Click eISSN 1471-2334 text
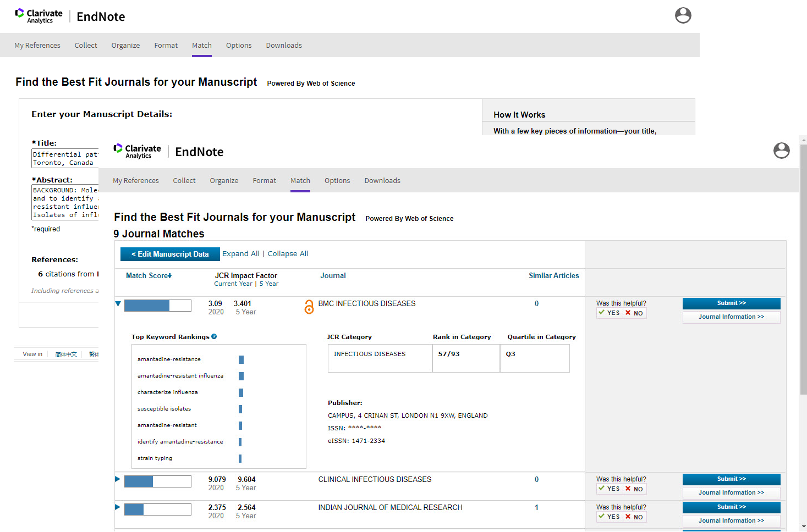Viewport: 807px width, 532px height. (356, 441)
